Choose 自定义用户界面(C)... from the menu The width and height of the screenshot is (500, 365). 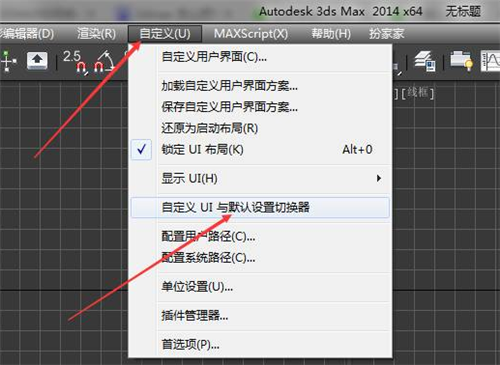click(260, 57)
